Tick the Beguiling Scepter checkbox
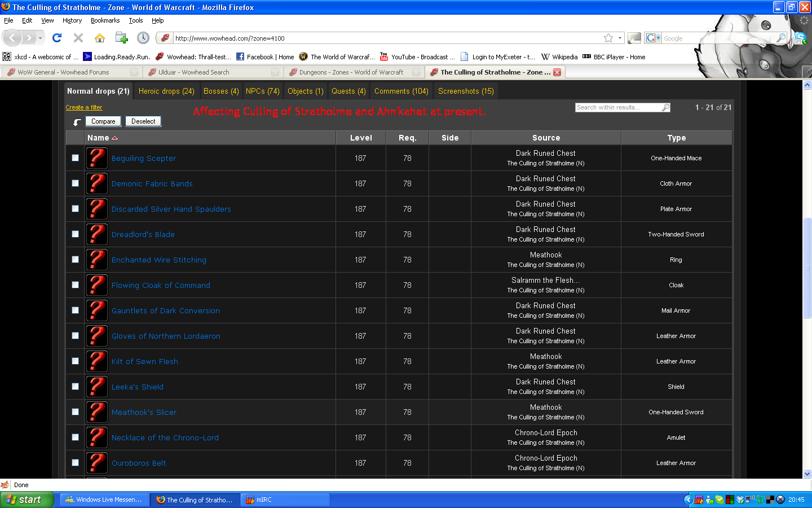The width and height of the screenshot is (812, 508). [x=76, y=158]
